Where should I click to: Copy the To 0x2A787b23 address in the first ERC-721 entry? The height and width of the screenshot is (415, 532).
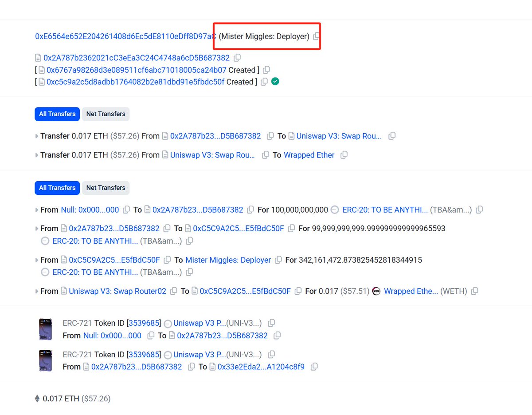pyautogui.click(x=277, y=336)
